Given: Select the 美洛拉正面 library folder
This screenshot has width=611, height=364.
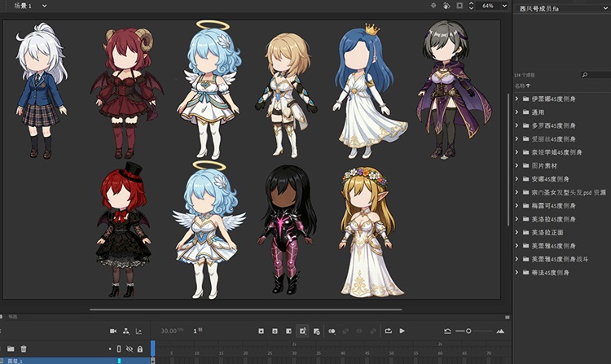Looking at the screenshot, I should [547, 232].
